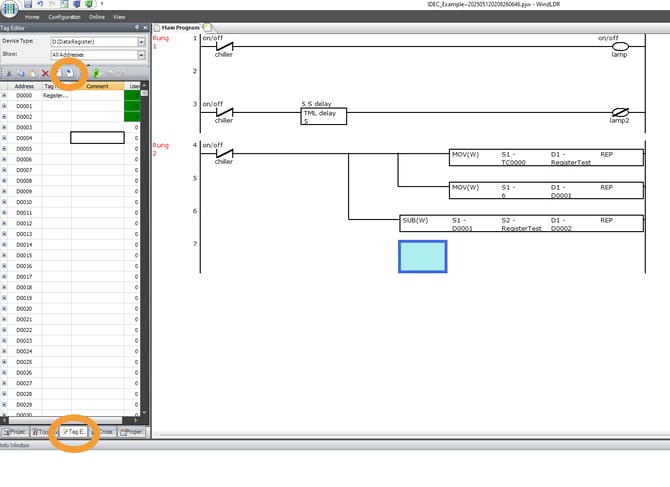This screenshot has height=487, width=670.
Task: Select address cell D0005
Action: [x=24, y=149]
